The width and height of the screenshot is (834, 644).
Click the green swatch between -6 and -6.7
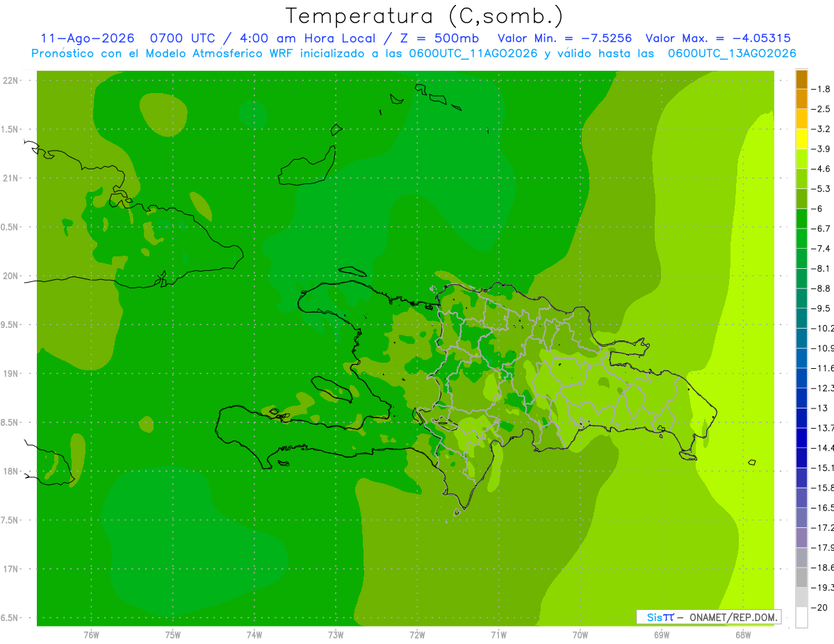[801, 219]
